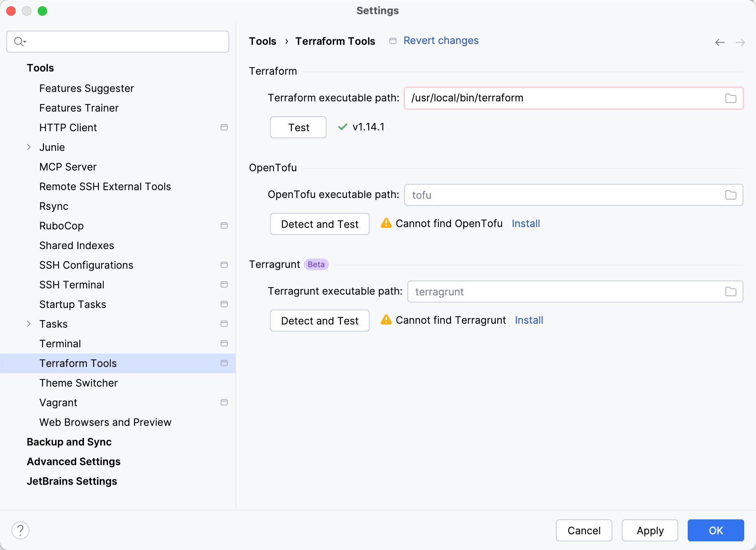The width and height of the screenshot is (756, 550).
Task: Select Theme Switcher in the sidebar
Action: pyautogui.click(x=79, y=383)
